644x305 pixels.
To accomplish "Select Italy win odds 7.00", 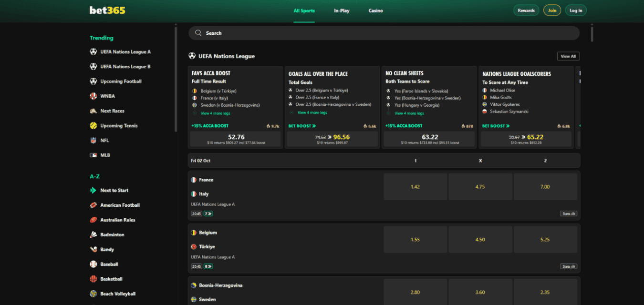I will [545, 187].
